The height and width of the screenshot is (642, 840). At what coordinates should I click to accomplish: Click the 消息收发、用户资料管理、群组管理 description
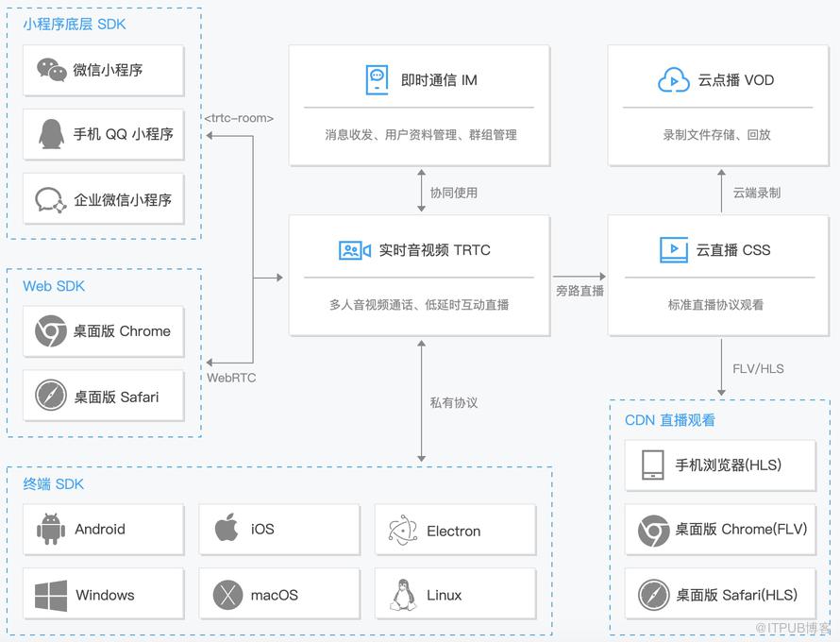click(421, 135)
